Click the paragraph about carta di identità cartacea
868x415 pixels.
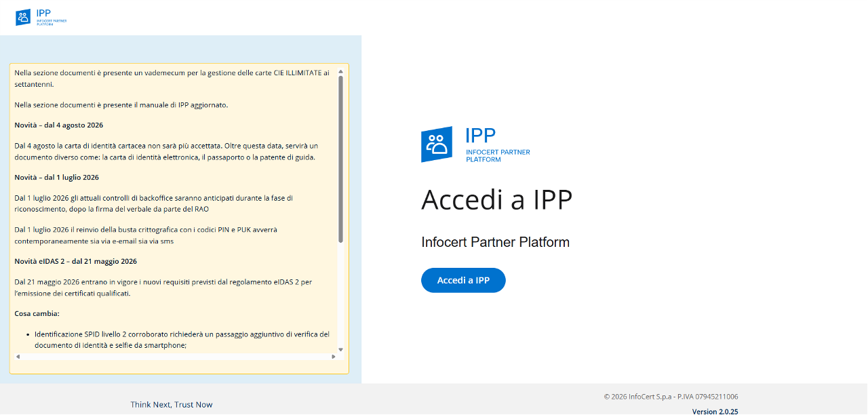point(166,151)
